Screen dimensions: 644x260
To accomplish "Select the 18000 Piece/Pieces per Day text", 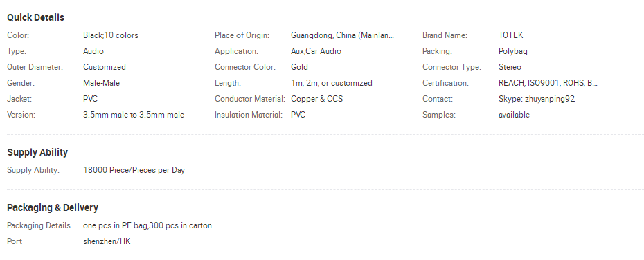I will click(x=134, y=170).
